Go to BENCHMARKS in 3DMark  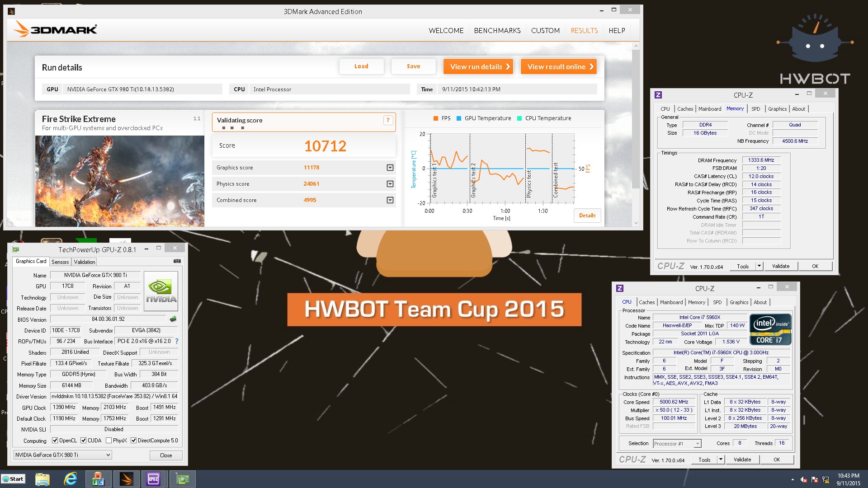click(497, 31)
